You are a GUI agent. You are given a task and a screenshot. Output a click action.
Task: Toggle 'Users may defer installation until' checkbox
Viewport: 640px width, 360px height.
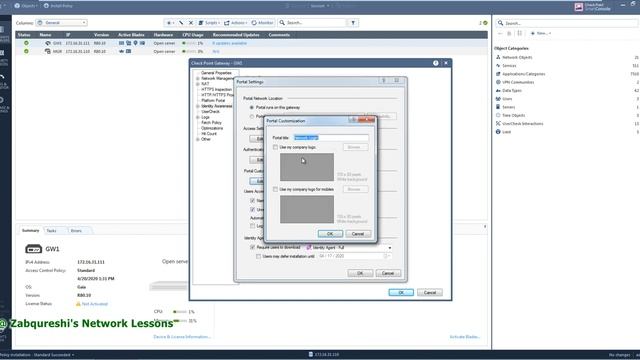(x=258, y=256)
